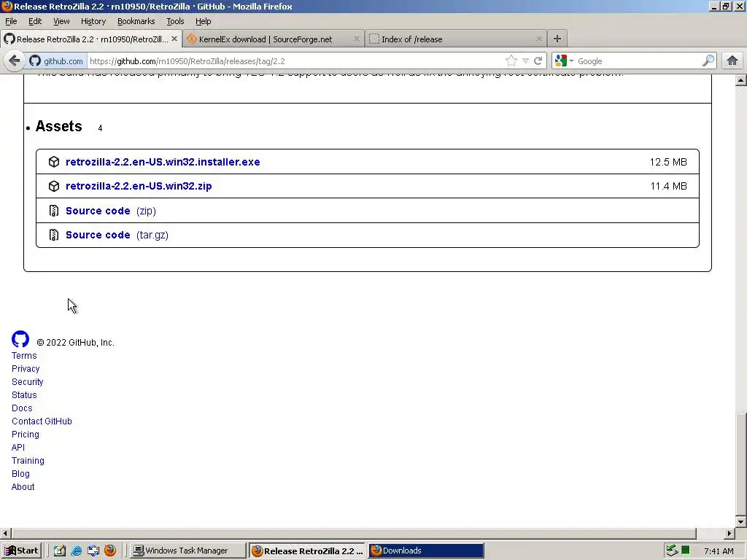Launch Firefox from quick launch icon

click(x=110, y=551)
